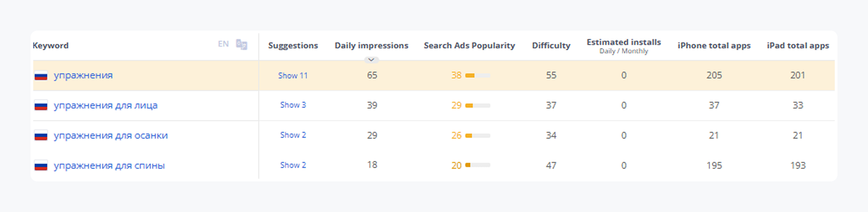Click the flag next to упражнения для лица
The image size is (868, 212).
click(x=41, y=106)
